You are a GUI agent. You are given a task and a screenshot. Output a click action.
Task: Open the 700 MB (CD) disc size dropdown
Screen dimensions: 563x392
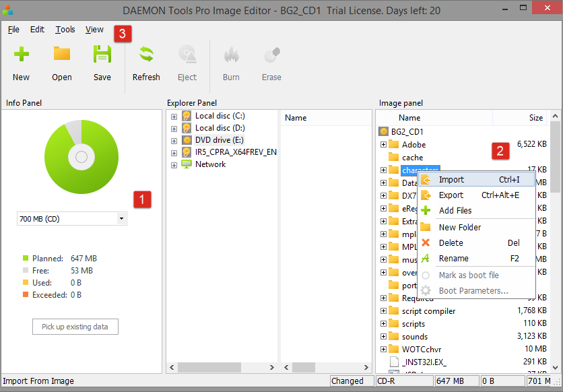pos(122,219)
